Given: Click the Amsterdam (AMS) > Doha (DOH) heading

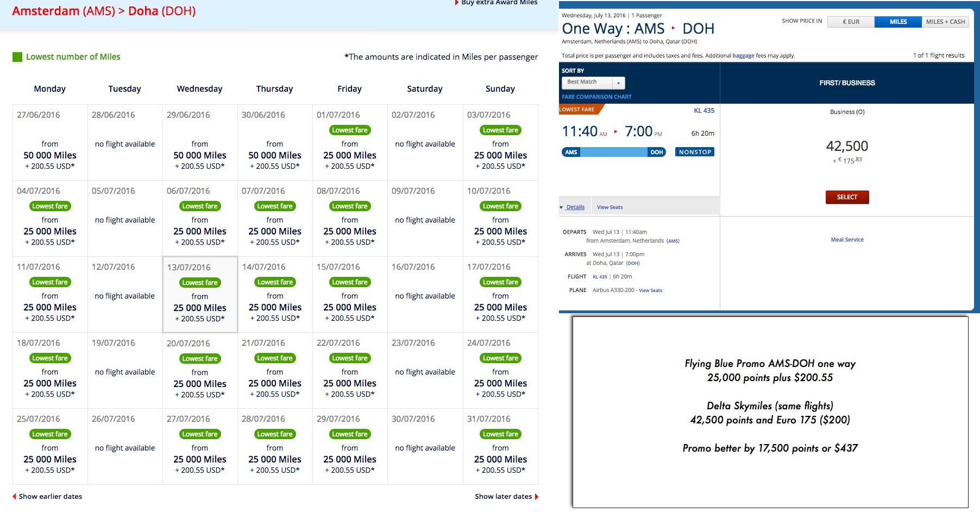Looking at the screenshot, I should pyautogui.click(x=104, y=11).
